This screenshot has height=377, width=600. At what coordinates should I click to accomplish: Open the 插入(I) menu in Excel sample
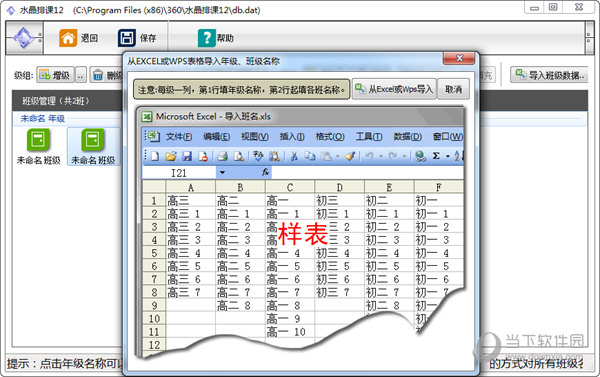click(292, 137)
